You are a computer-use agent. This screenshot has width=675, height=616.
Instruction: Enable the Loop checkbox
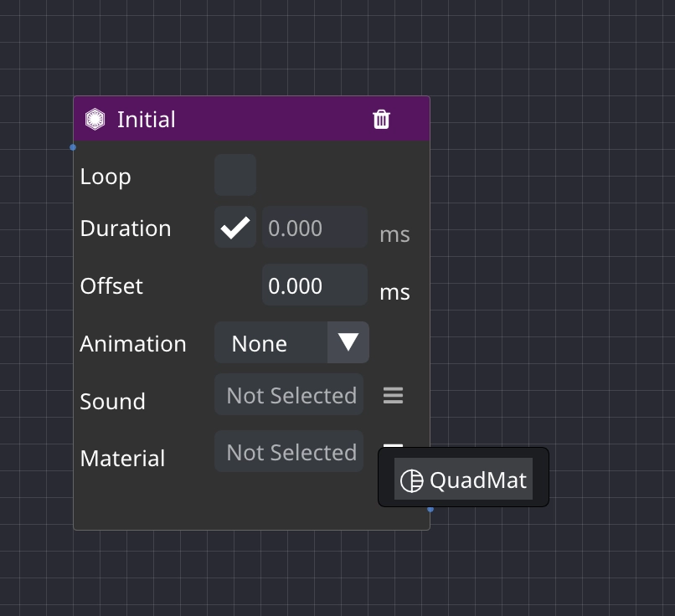coord(235,175)
